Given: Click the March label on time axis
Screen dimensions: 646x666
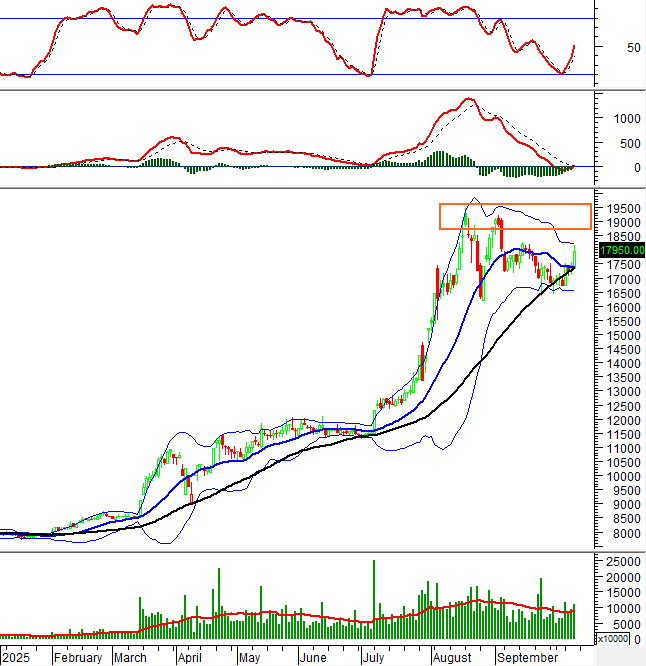Looking at the screenshot, I should 130,658.
